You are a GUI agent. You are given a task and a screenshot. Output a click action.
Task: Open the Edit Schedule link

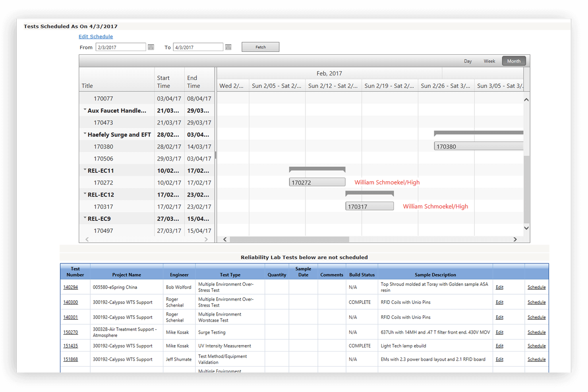[95, 36]
